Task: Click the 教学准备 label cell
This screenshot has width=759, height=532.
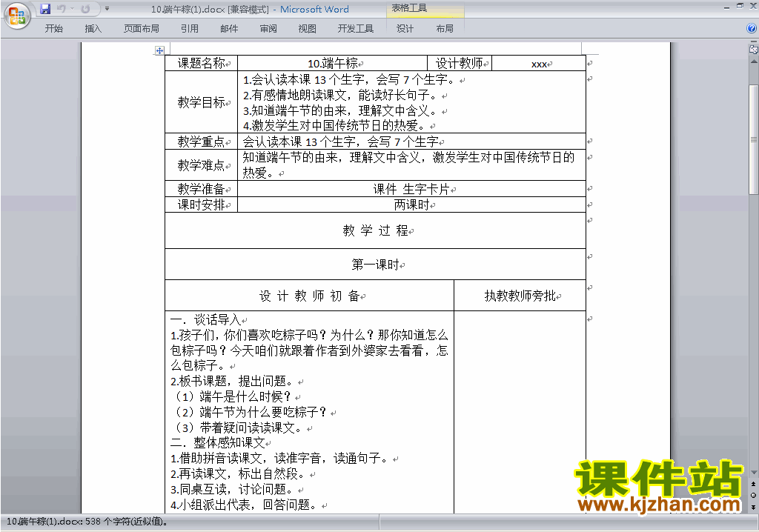Action: click(x=202, y=188)
